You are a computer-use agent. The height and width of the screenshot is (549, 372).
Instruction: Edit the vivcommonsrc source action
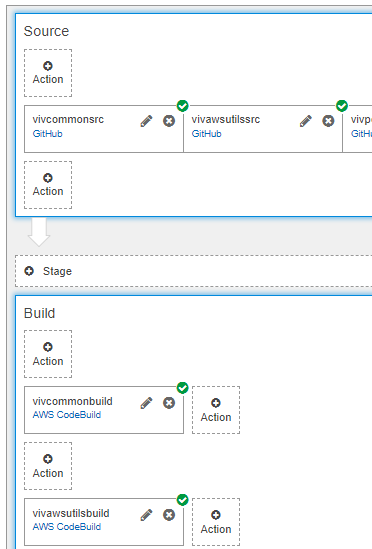tap(146, 121)
